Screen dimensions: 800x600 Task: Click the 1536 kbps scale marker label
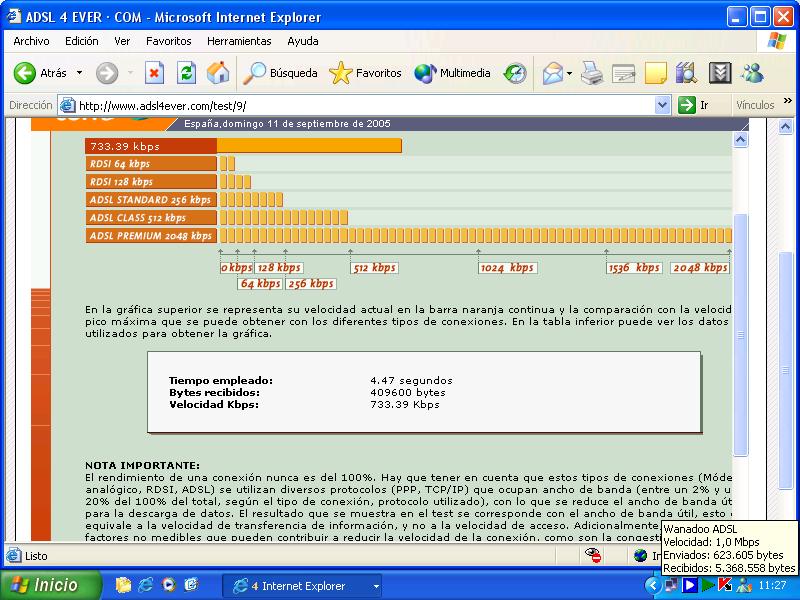tap(634, 268)
